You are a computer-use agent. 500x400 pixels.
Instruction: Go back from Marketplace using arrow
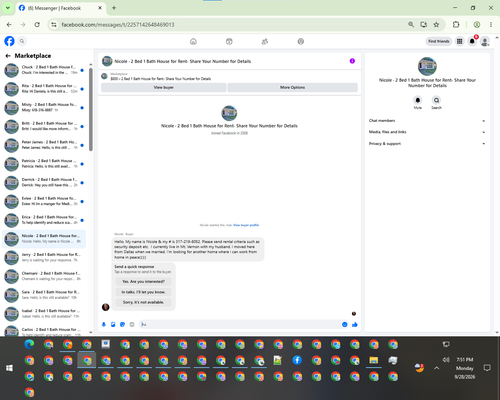pos(8,56)
